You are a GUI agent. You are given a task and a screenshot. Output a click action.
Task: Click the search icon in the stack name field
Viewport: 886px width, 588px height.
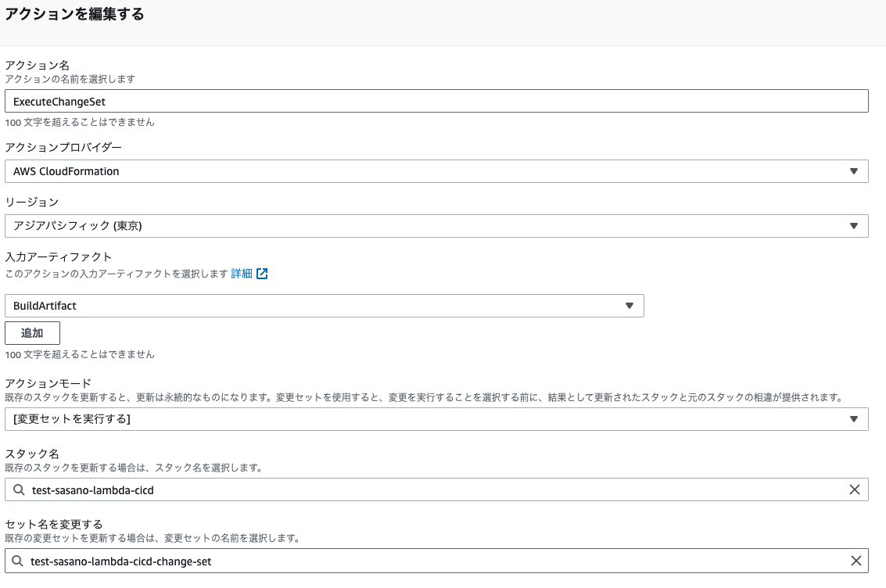click(17, 489)
